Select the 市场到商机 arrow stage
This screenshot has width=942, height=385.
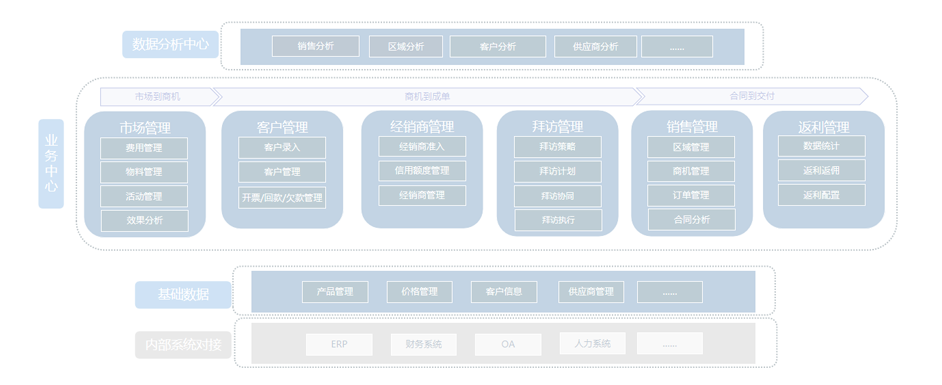tap(158, 96)
